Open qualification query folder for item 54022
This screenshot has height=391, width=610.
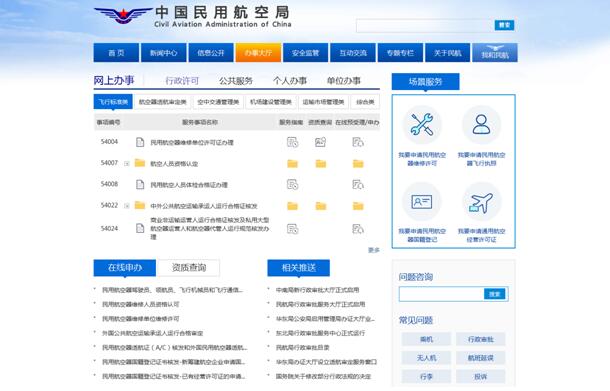(x=321, y=206)
